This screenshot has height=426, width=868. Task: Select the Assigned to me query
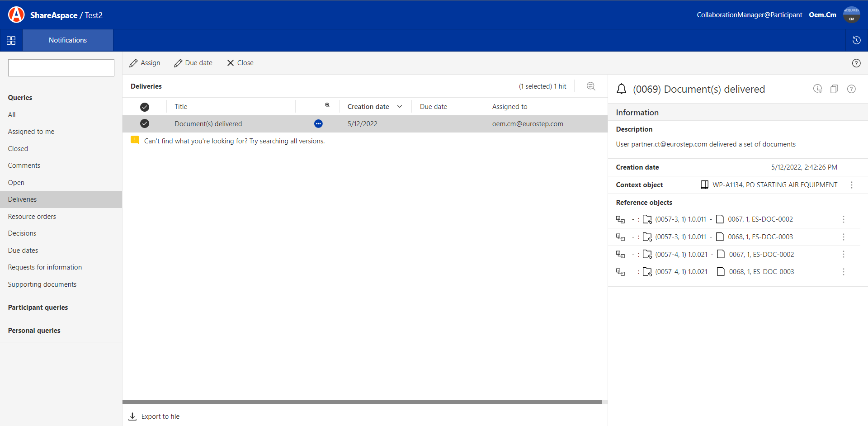click(31, 132)
